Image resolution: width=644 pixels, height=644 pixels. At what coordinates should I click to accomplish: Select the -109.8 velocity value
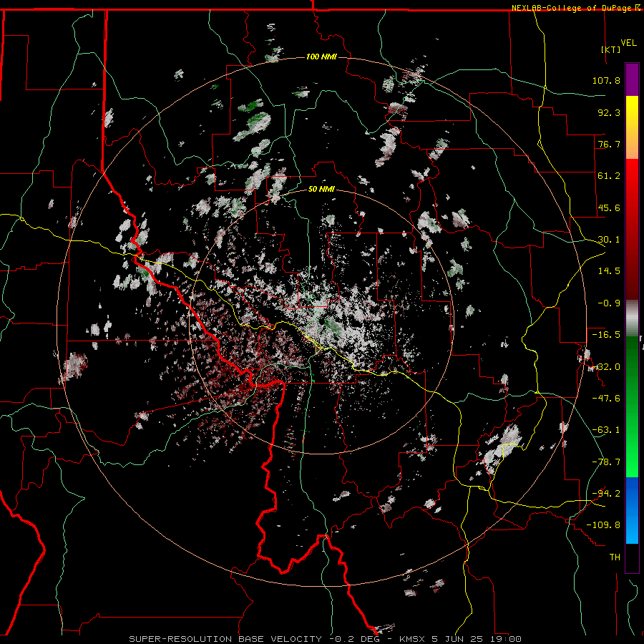[x=603, y=525]
